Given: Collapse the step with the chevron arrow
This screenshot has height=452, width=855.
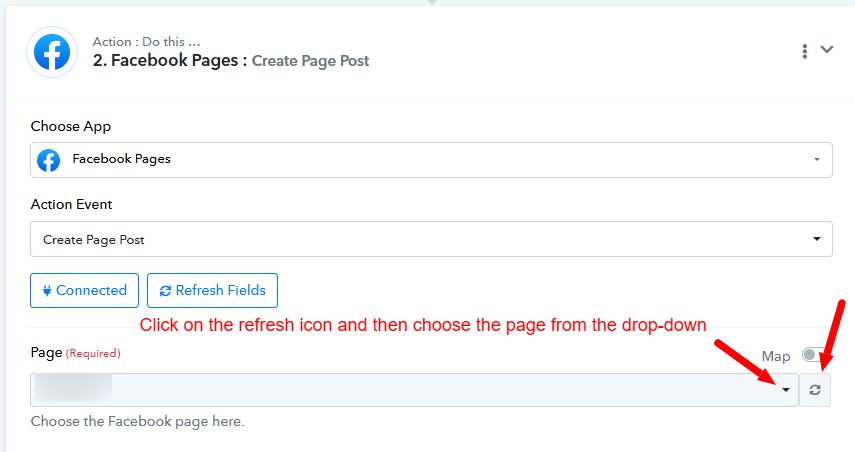Looking at the screenshot, I should tap(827, 50).
